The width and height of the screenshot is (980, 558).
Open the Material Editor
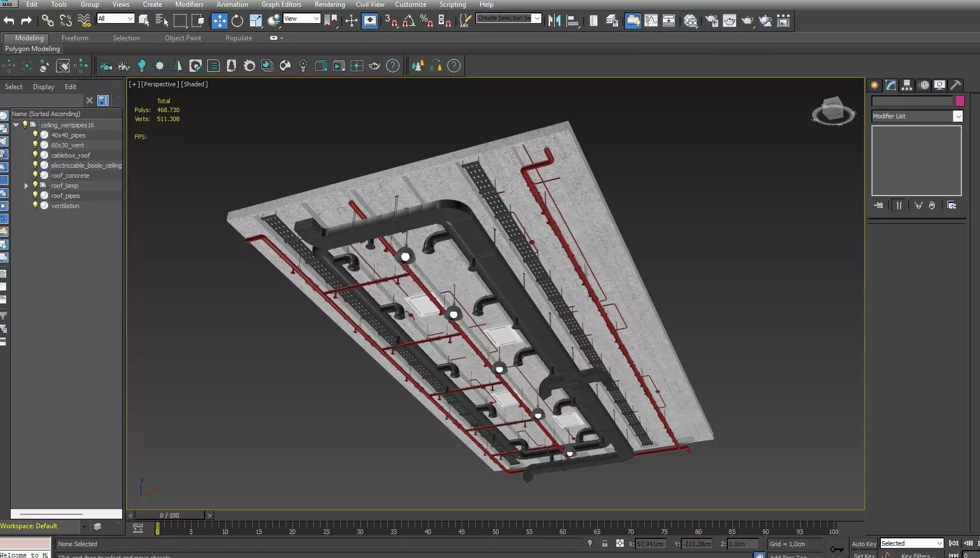point(690,21)
